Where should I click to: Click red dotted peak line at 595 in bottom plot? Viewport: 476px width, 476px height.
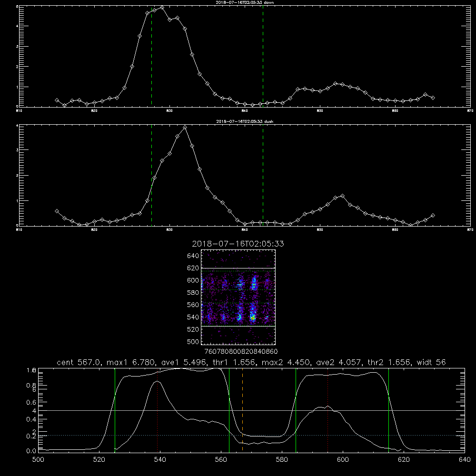328,410
